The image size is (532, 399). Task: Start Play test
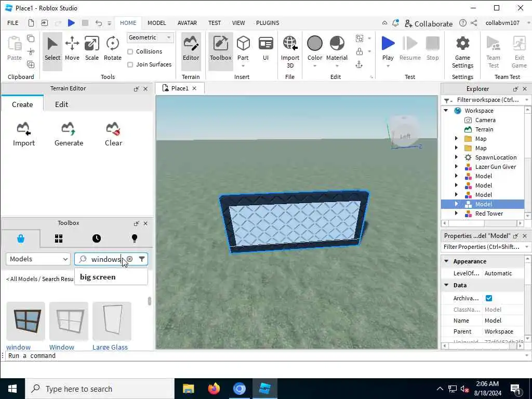(388, 48)
